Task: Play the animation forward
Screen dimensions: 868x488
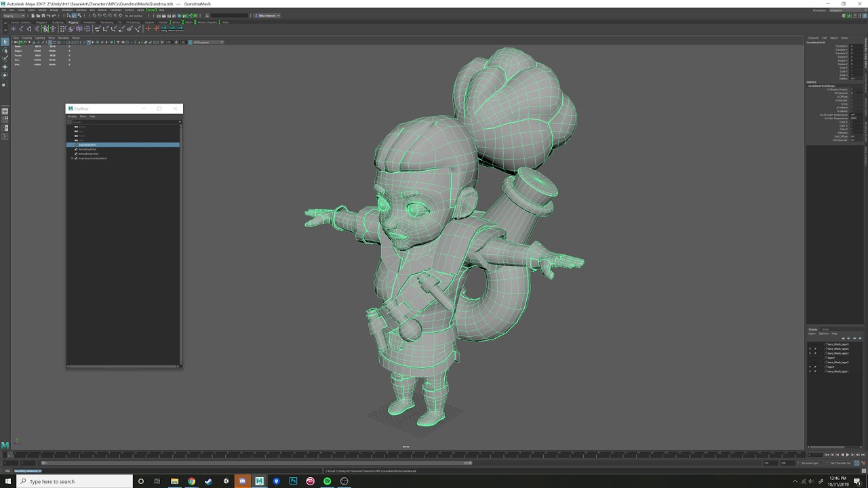Action: tap(848, 455)
